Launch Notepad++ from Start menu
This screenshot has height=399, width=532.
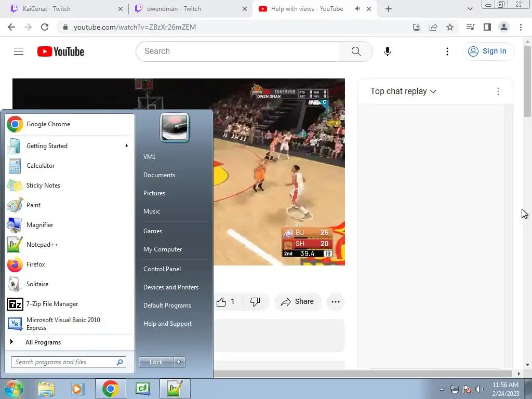[70, 245]
